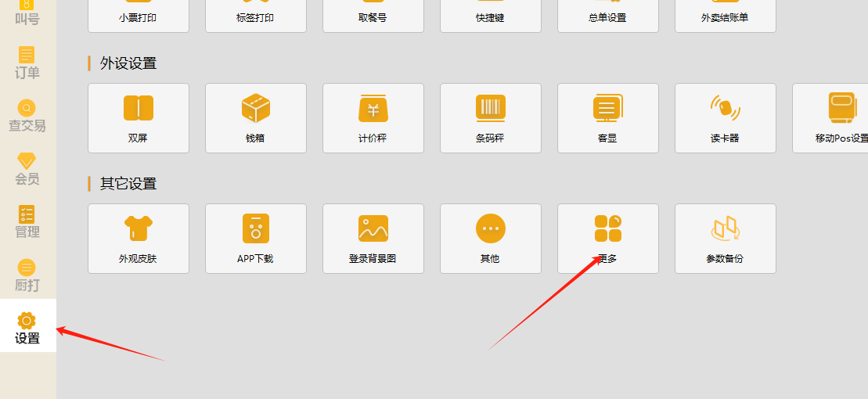Open 厨打 kitchen print in the sidebar
The image size is (868, 399).
pyautogui.click(x=27, y=275)
